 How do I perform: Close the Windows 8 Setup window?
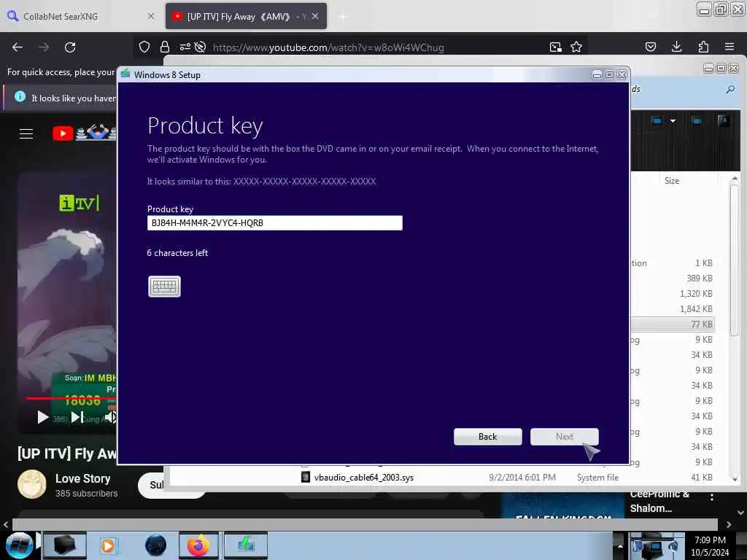622,75
